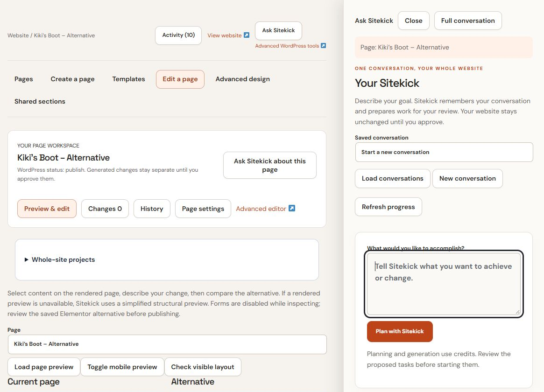Select the Preview & edit tab
The height and width of the screenshot is (392, 544).
click(47, 209)
